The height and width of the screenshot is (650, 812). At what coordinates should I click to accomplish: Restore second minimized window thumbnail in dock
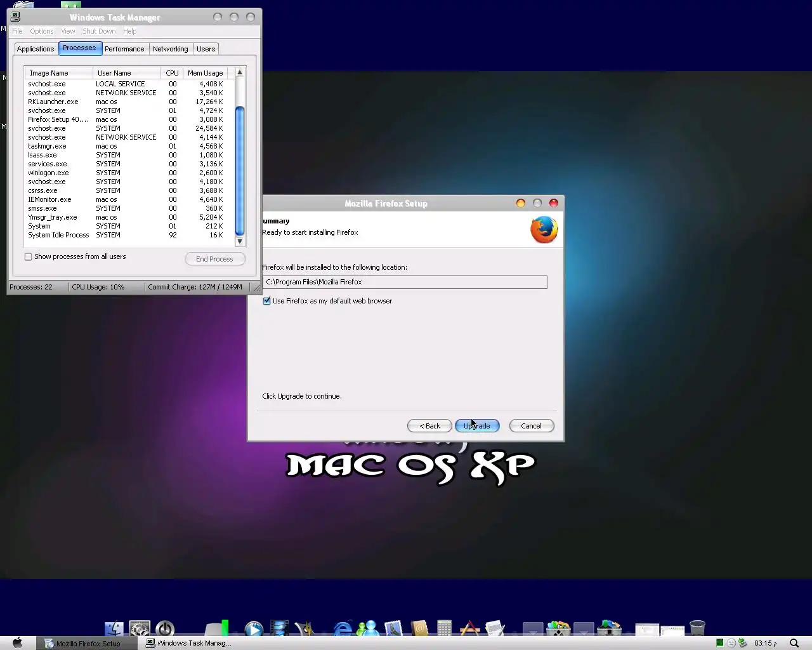pyautogui.click(x=672, y=630)
